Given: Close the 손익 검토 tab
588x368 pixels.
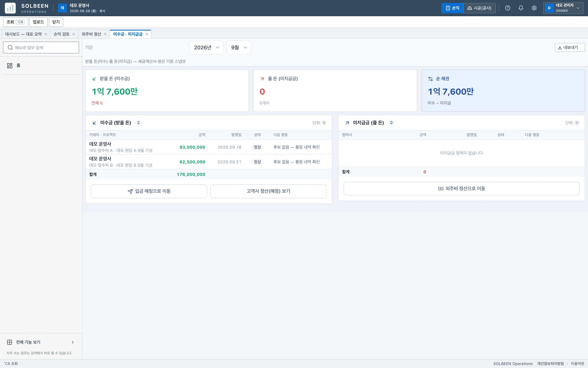Looking at the screenshot, I should pyautogui.click(x=74, y=34).
